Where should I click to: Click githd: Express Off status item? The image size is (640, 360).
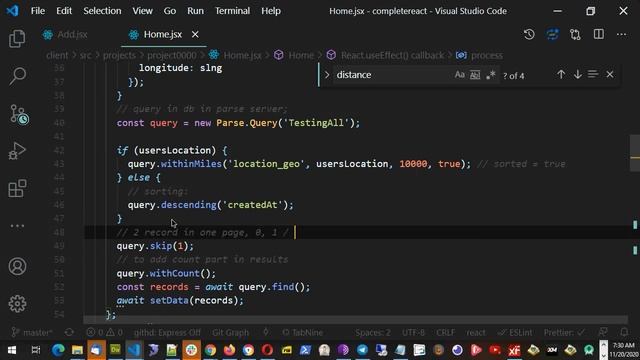pos(167,333)
